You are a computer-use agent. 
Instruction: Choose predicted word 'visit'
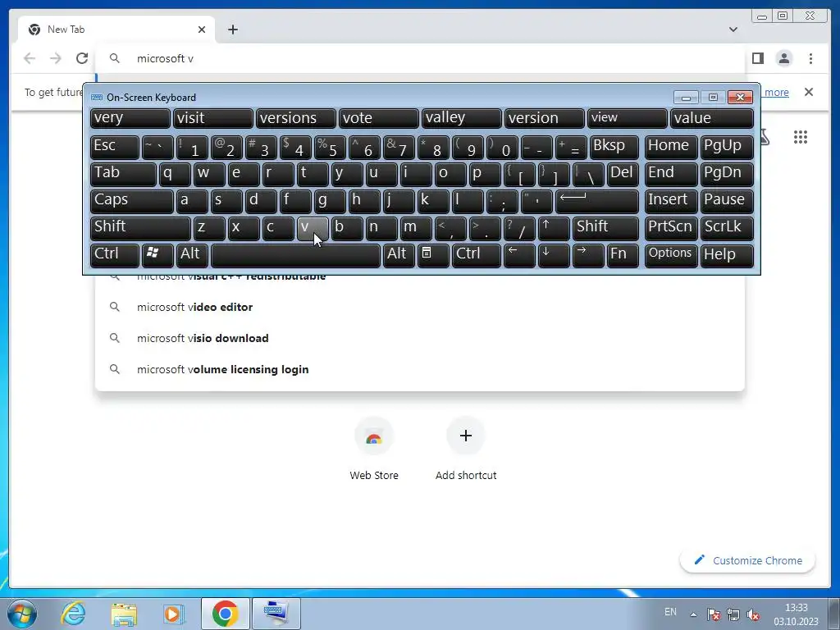(212, 118)
